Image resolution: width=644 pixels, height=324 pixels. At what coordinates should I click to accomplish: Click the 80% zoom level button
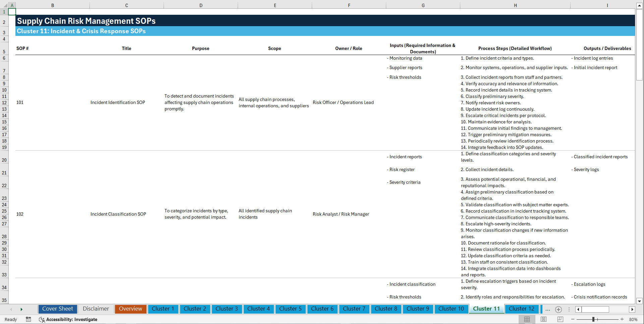(x=633, y=319)
